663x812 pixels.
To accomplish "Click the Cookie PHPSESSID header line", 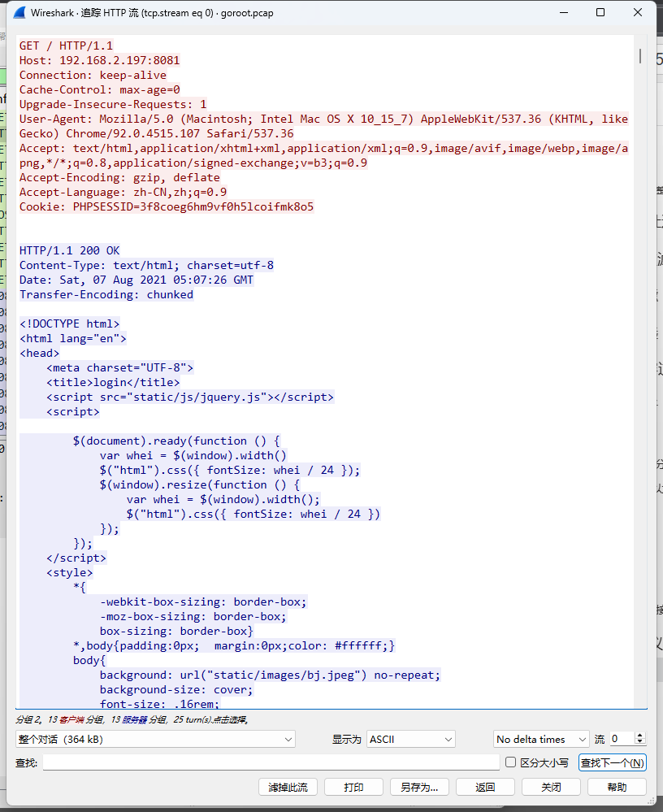I will (167, 206).
